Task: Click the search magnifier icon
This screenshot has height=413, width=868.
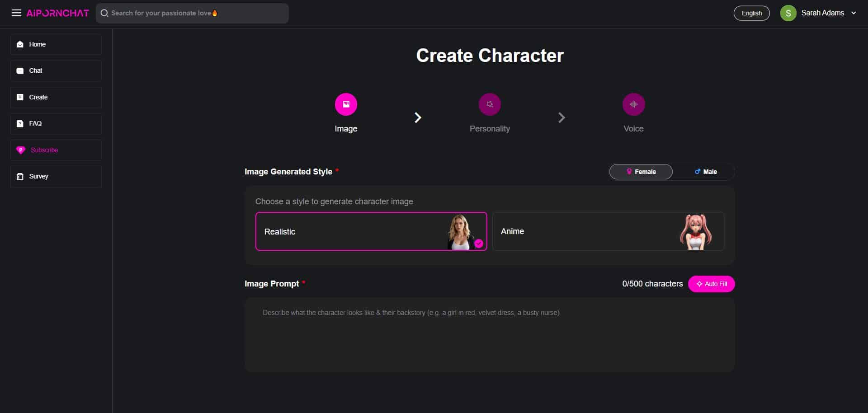Action: coord(104,13)
